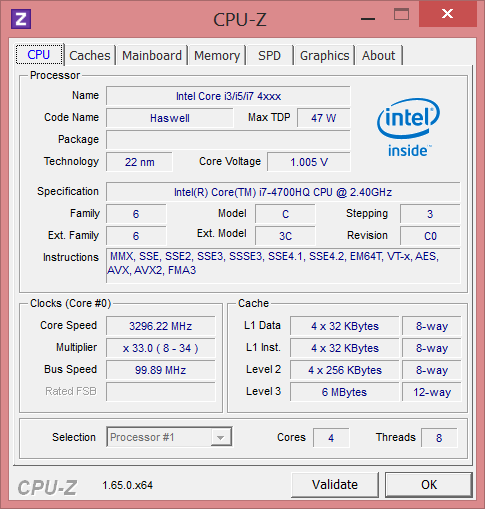This screenshot has width=485, height=509.
Task: Click the Threads count value 8
Action: [x=439, y=437]
